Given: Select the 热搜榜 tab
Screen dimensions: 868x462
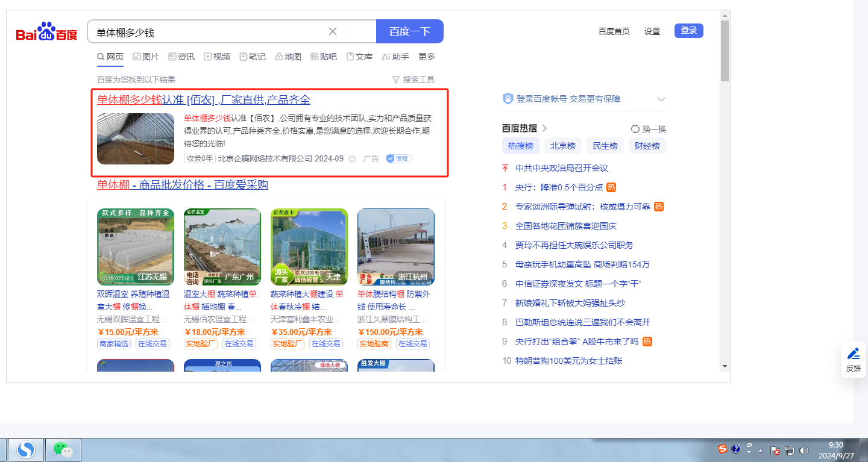Looking at the screenshot, I should [521, 146].
